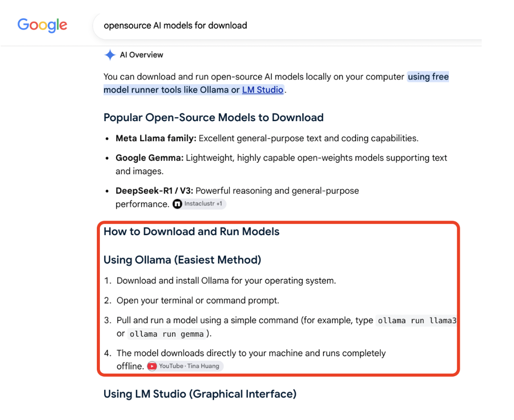514x420 pixels.
Task: Click the 'Using LM Studio (Graphical Interface)' heading
Action: click(x=200, y=394)
